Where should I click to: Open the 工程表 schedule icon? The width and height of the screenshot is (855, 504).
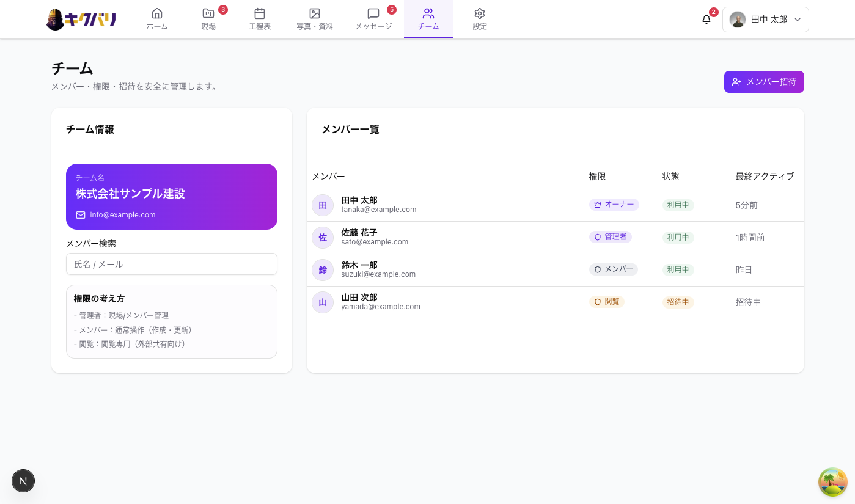pyautogui.click(x=260, y=19)
